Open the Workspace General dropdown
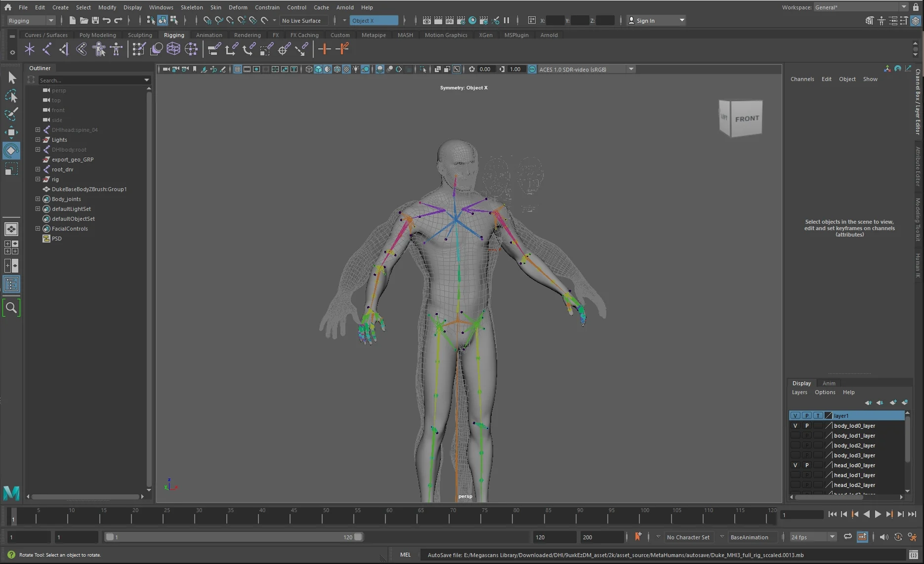The width and height of the screenshot is (924, 564). [x=861, y=7]
